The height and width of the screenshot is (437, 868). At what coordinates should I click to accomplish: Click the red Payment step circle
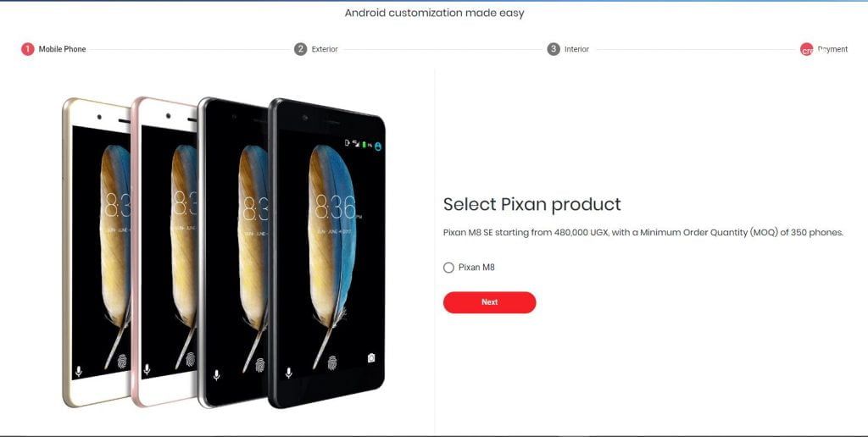tap(807, 49)
